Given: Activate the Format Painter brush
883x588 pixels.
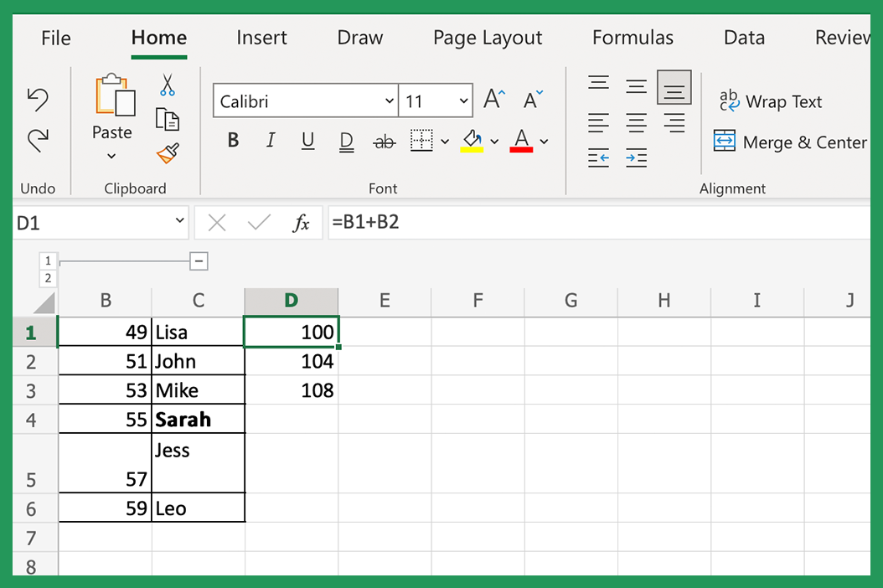Looking at the screenshot, I should pos(168,153).
